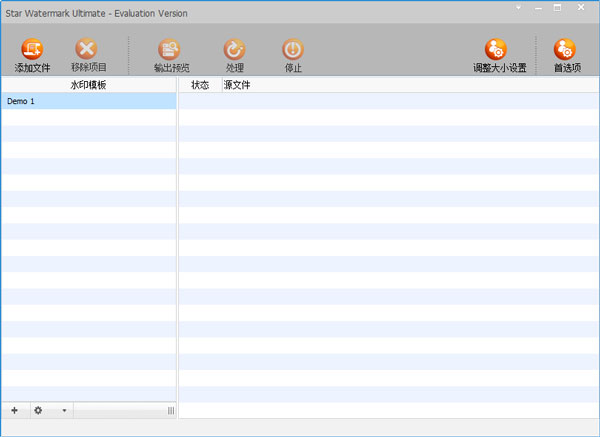Click the grip handle at template panel bottom

click(x=171, y=411)
